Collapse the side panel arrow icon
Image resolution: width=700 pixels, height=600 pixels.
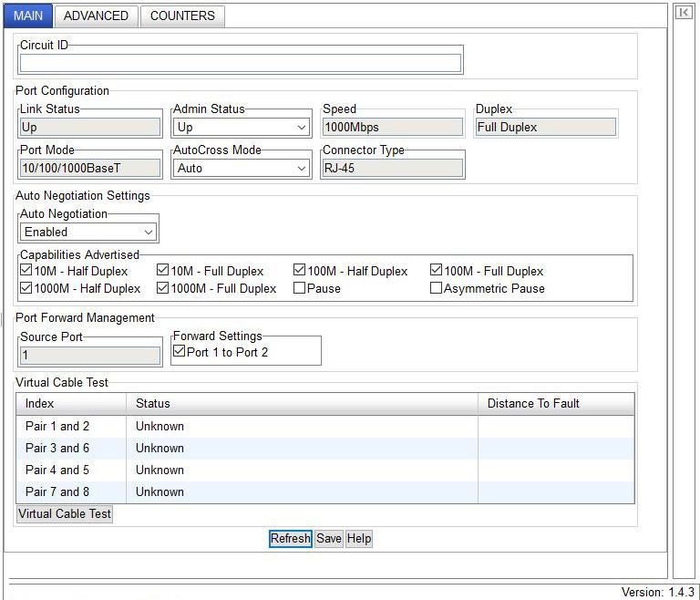683,12
